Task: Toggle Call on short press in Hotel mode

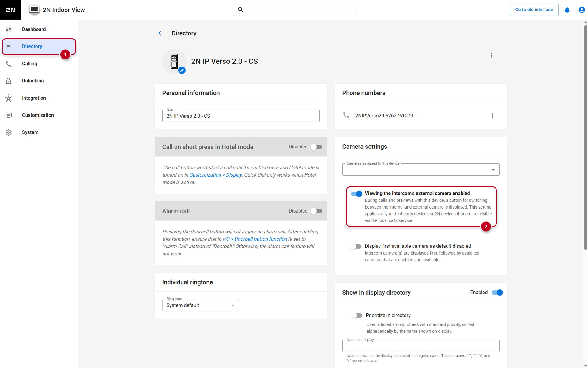Action: pyautogui.click(x=316, y=147)
